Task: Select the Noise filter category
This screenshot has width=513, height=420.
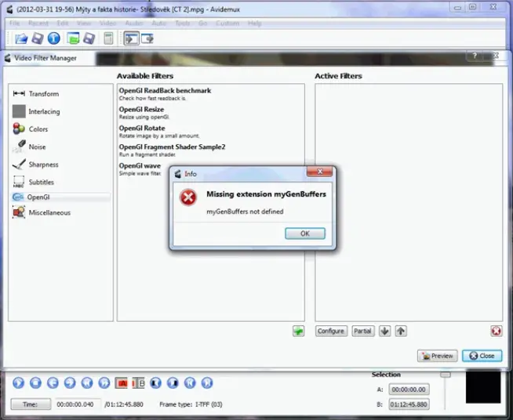Action: [61, 147]
